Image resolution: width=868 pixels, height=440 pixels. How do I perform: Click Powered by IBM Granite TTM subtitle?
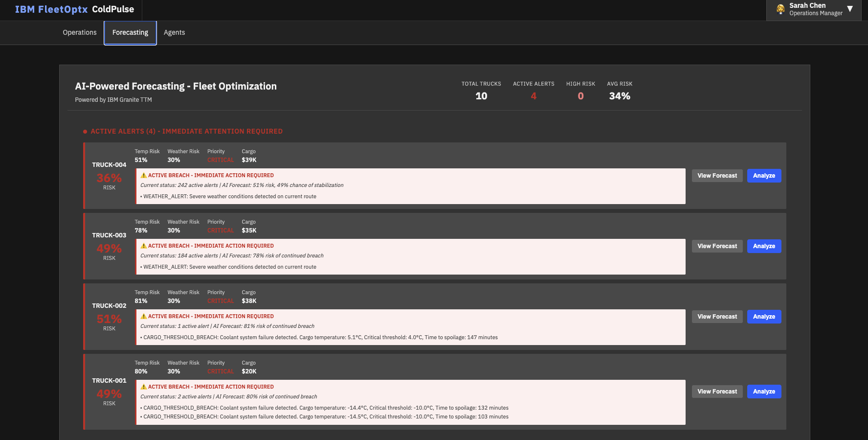point(113,100)
